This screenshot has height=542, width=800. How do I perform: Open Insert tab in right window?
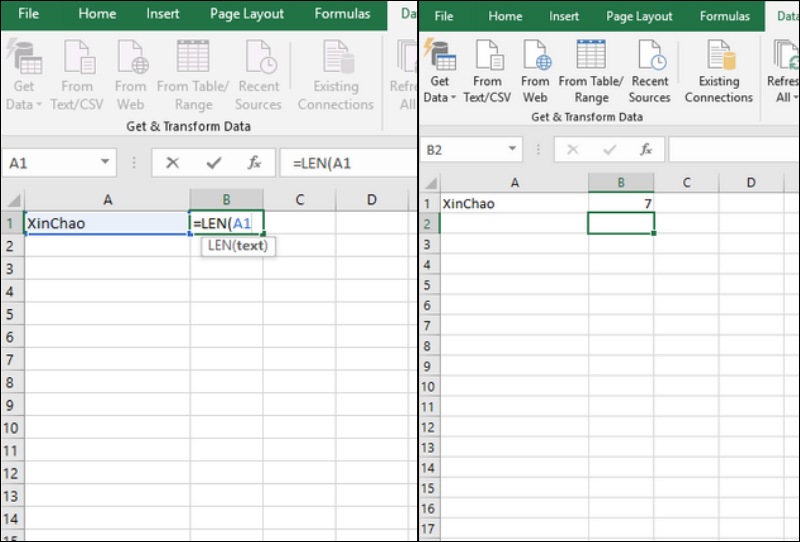coord(564,16)
